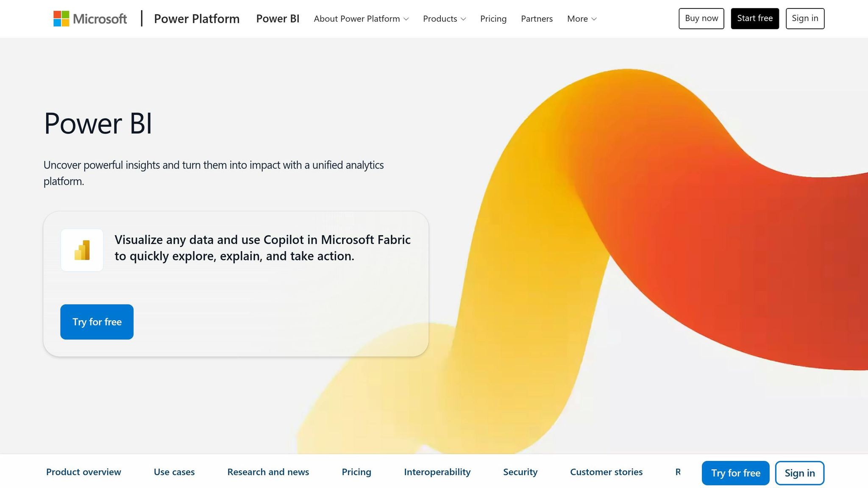
Task: Jump to Interoperability section
Action: click(x=437, y=472)
